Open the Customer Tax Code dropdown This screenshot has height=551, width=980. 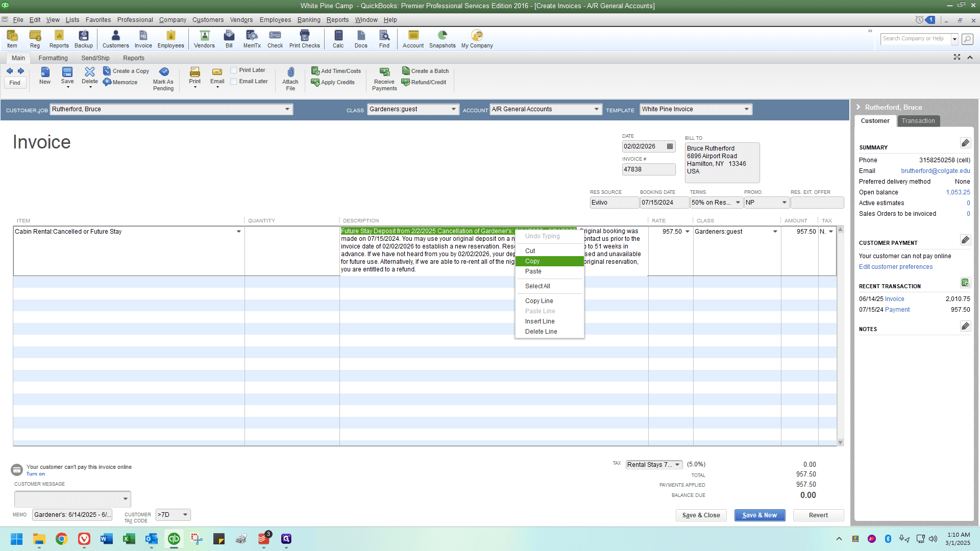click(185, 515)
